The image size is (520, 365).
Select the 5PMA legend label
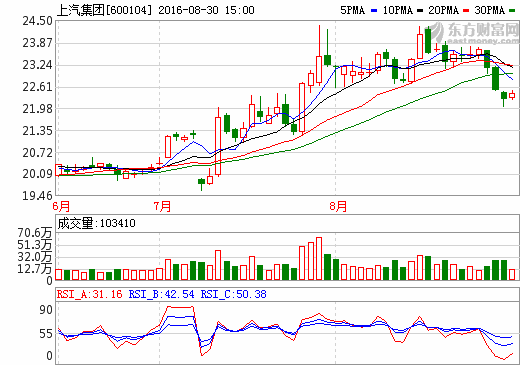point(352,10)
